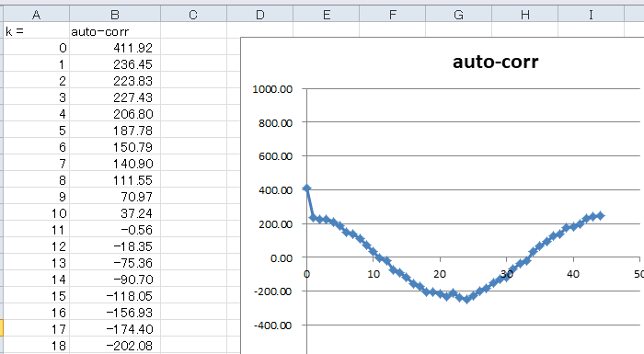Click the horizontal axis label 40
644x354 pixels.
tap(573, 274)
